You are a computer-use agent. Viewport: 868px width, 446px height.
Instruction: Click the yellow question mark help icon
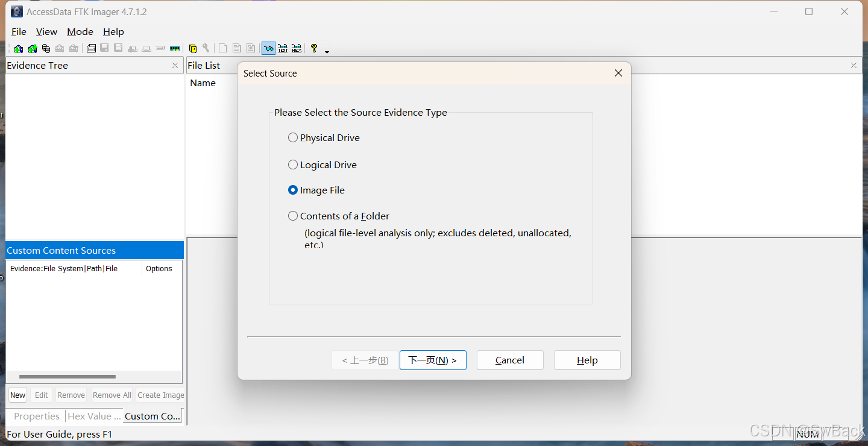click(x=314, y=49)
